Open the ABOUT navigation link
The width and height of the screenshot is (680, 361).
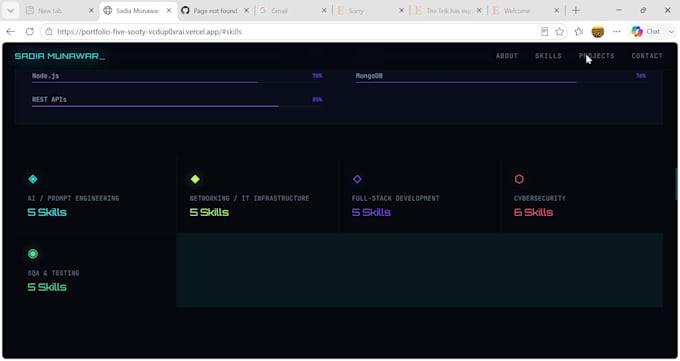click(507, 56)
